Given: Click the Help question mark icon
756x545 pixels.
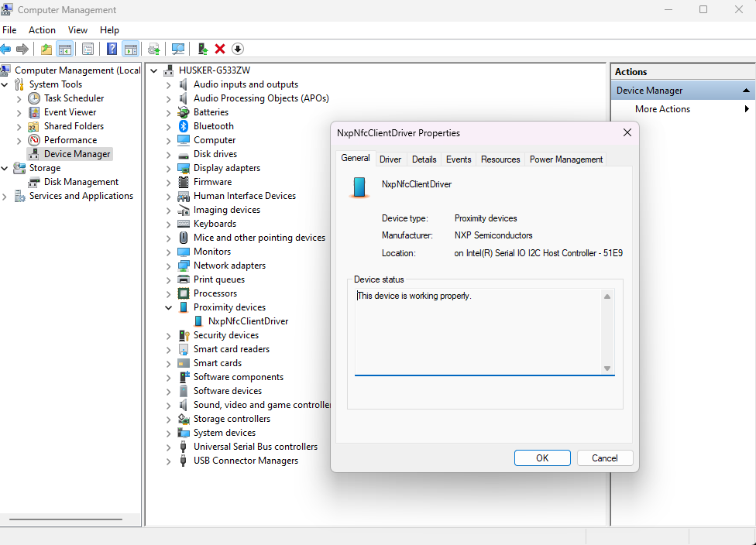Looking at the screenshot, I should [x=112, y=48].
